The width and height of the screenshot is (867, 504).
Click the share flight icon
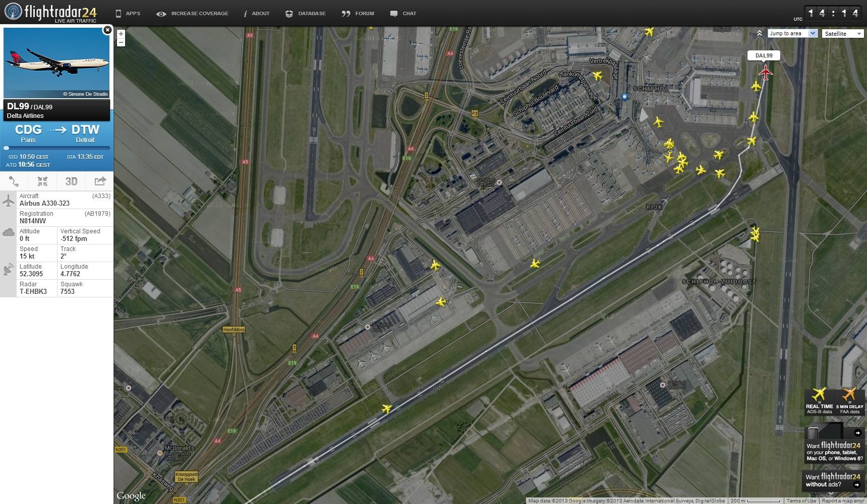100,181
